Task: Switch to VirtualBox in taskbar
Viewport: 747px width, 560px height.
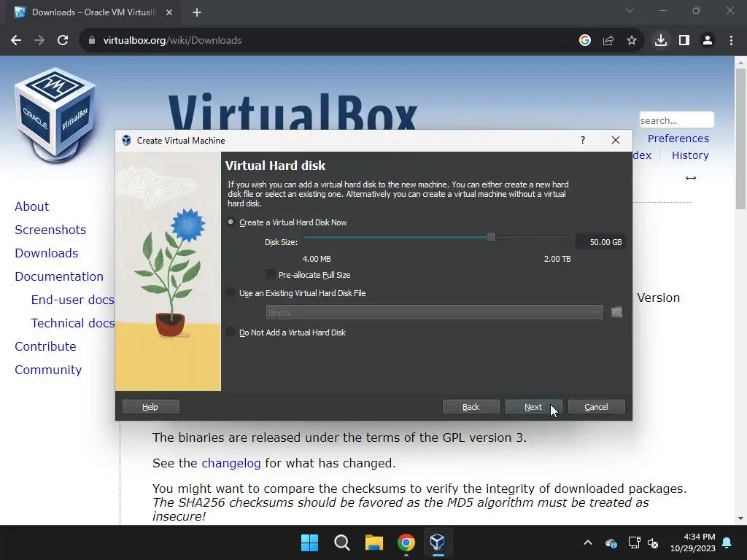Action: point(438,542)
